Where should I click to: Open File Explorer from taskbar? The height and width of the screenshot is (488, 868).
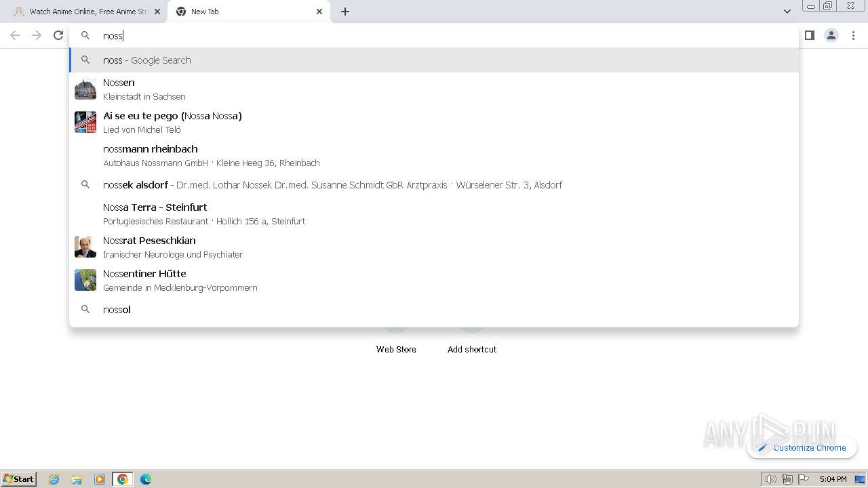coord(77,479)
